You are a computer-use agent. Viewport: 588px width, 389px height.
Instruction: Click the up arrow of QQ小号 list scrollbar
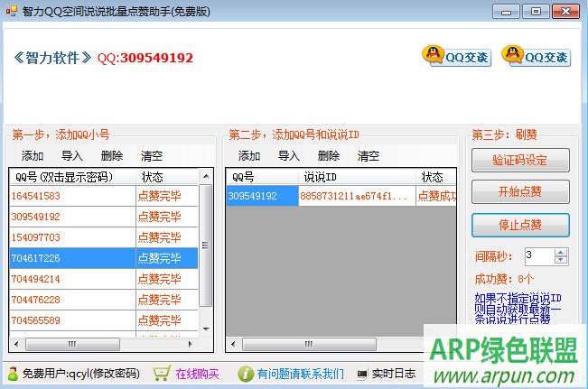coord(206,176)
